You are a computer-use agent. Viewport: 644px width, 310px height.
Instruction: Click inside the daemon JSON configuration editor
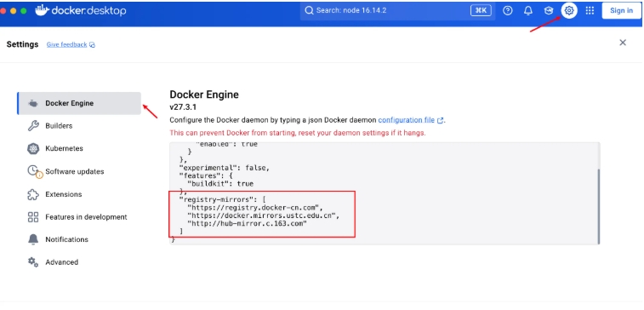click(385, 193)
